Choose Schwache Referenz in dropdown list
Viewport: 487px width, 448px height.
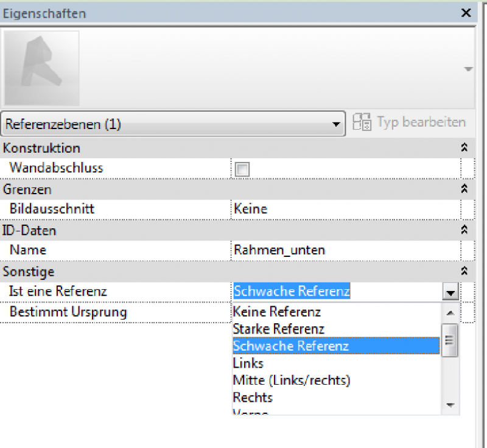pos(290,346)
